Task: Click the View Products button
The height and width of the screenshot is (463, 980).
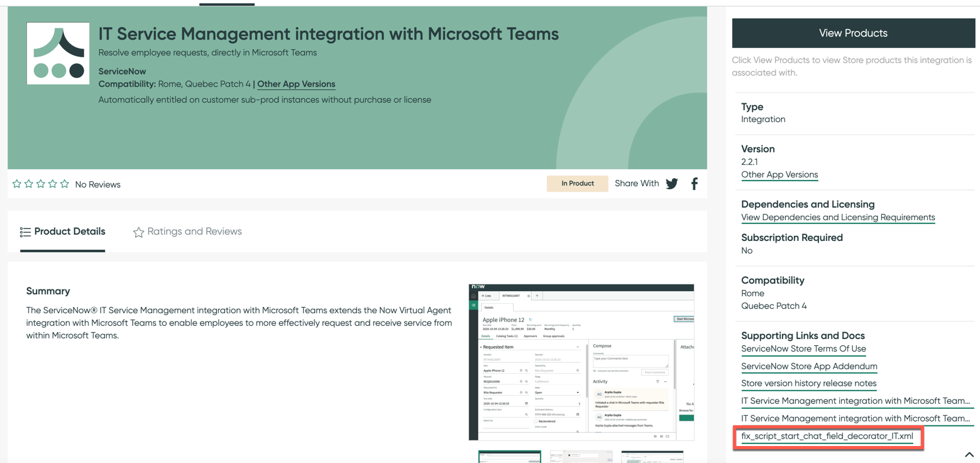Action: pos(853,33)
